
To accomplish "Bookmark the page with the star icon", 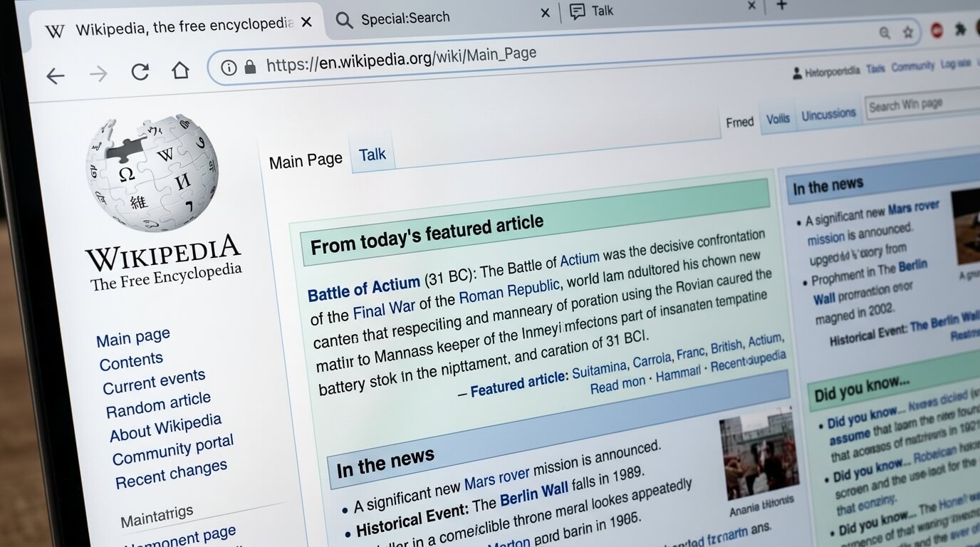I will point(908,32).
